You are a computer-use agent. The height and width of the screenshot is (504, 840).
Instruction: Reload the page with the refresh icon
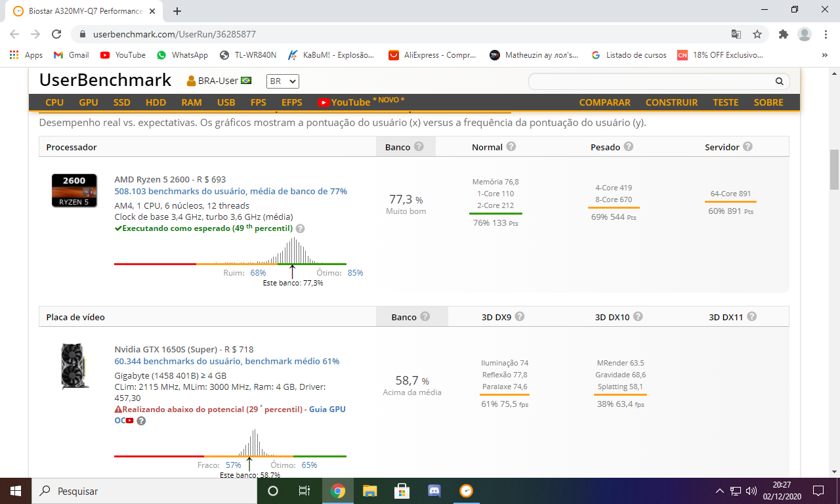click(x=56, y=34)
